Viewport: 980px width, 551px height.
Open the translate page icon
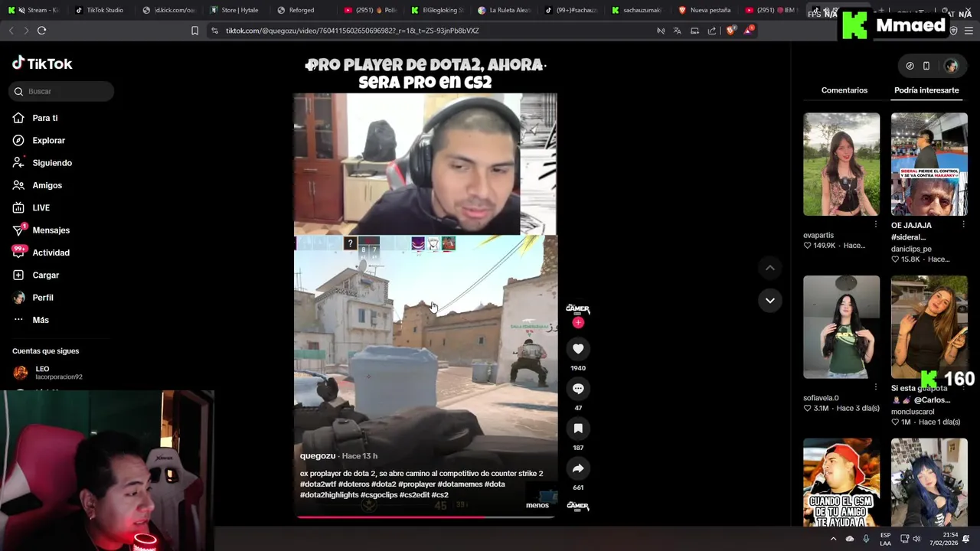click(677, 31)
